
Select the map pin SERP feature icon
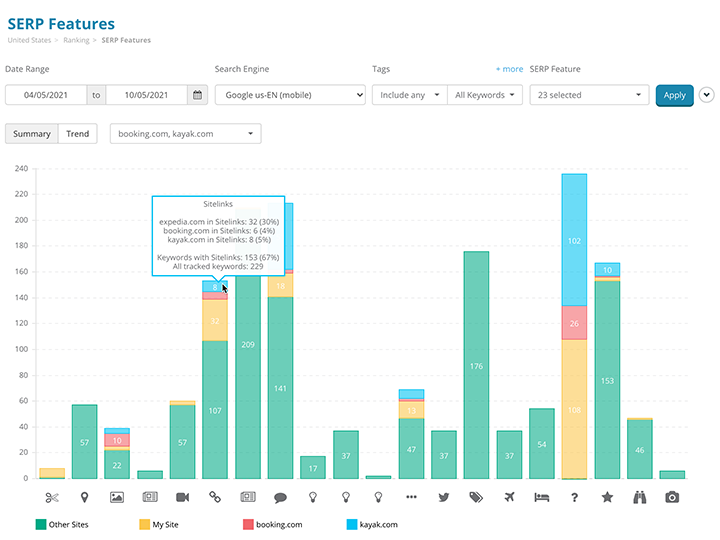[x=84, y=497]
